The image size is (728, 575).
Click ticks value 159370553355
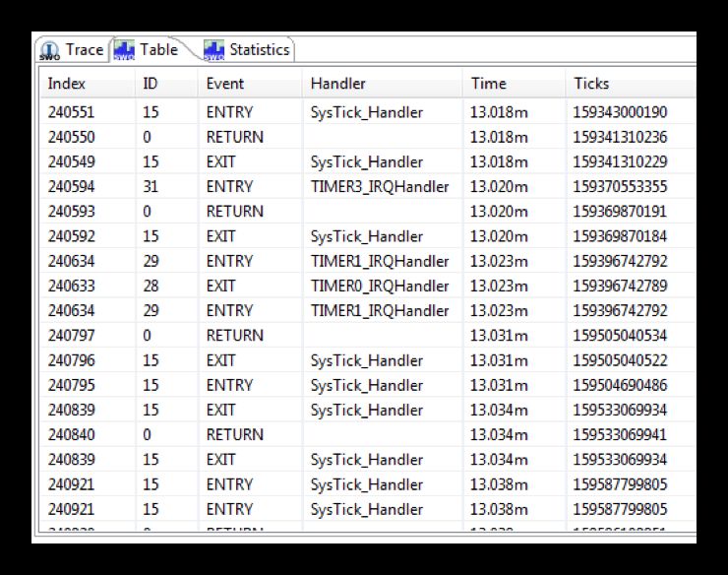coord(620,186)
